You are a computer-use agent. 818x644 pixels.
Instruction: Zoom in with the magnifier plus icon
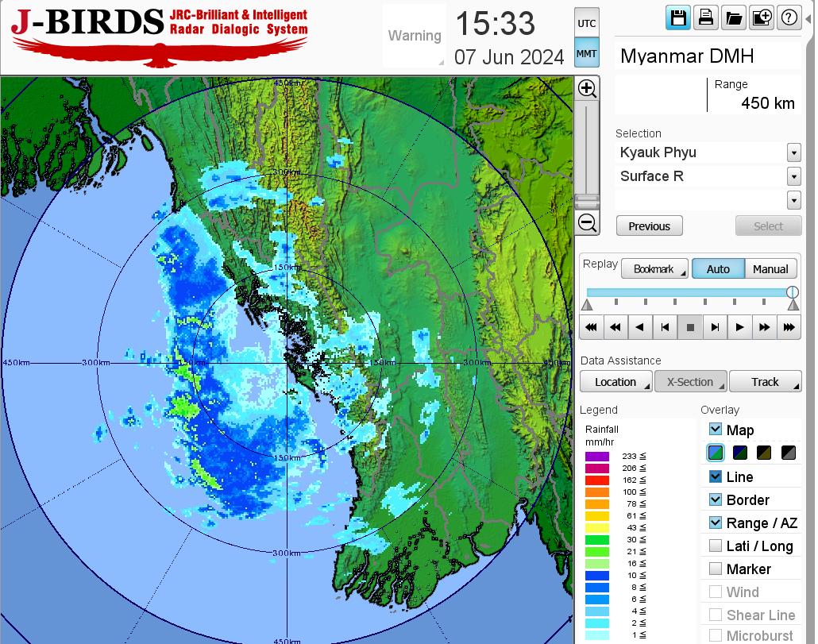coord(587,88)
